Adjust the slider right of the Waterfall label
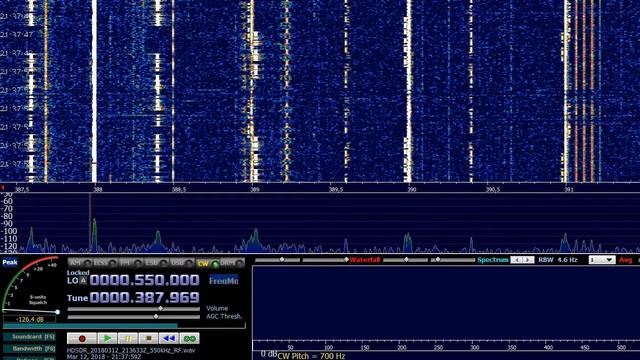Image resolution: width=640 pixels, height=360 pixels. click(405, 260)
